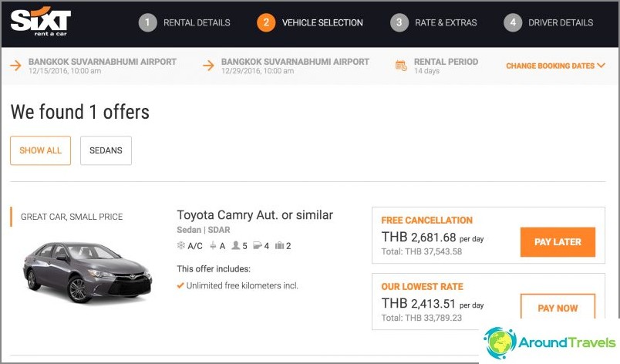Click the pickup location orange arrow icon

coord(15,66)
